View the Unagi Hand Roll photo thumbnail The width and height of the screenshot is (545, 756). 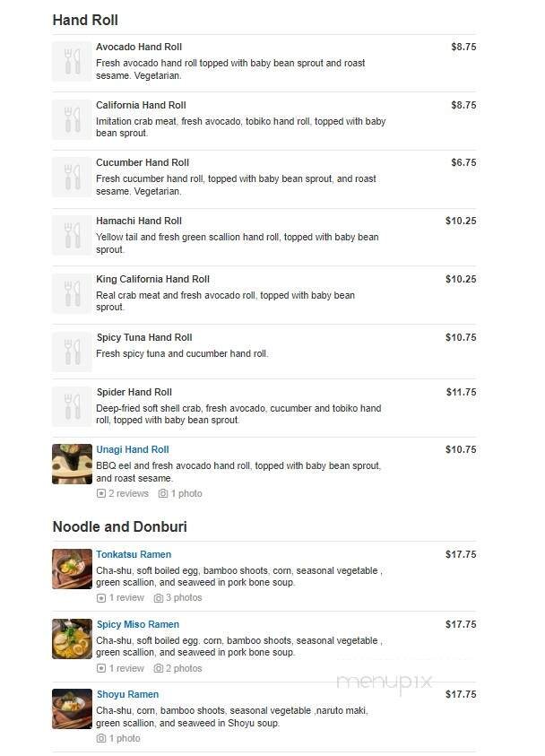[x=72, y=464]
